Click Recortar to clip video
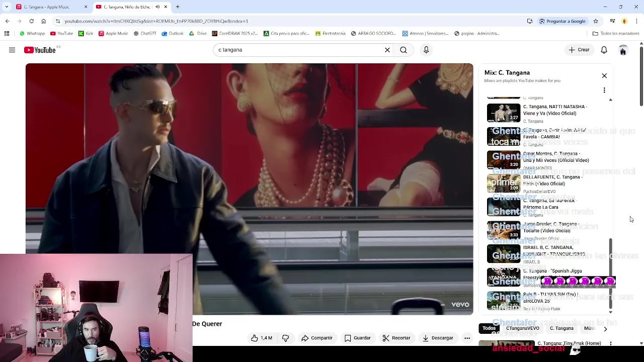This screenshot has width=644, height=362. click(396, 338)
